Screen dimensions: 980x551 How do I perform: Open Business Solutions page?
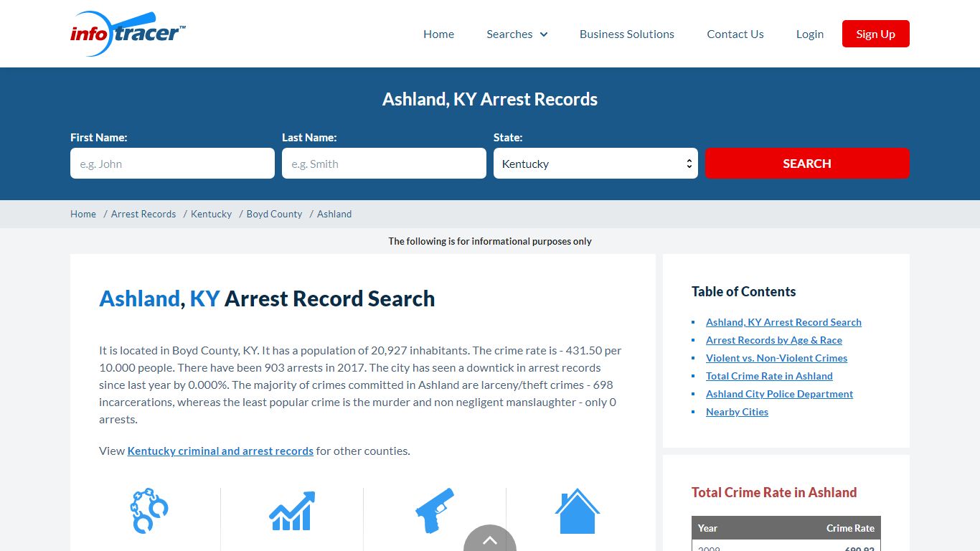(x=627, y=34)
